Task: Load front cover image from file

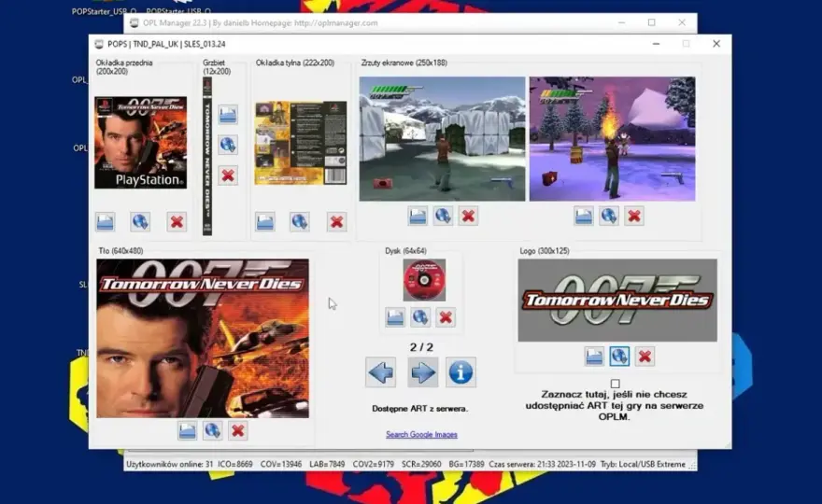Action: pyautogui.click(x=106, y=221)
